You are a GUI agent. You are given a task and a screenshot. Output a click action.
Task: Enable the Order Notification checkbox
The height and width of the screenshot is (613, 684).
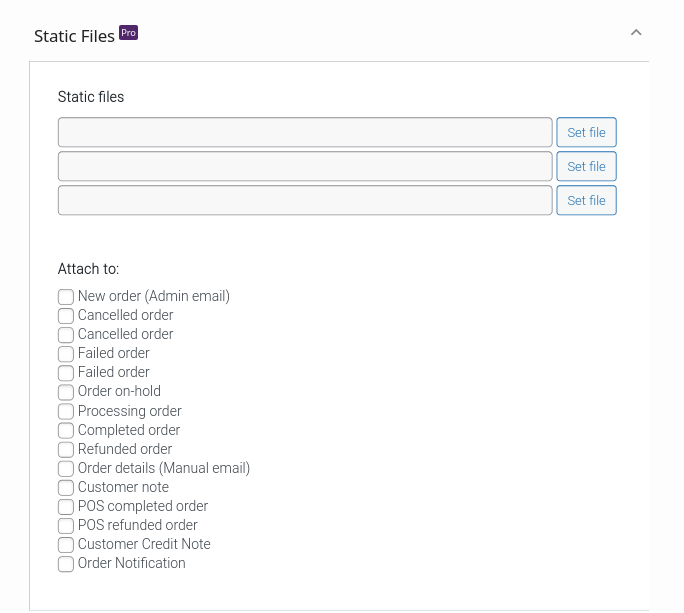click(66, 564)
